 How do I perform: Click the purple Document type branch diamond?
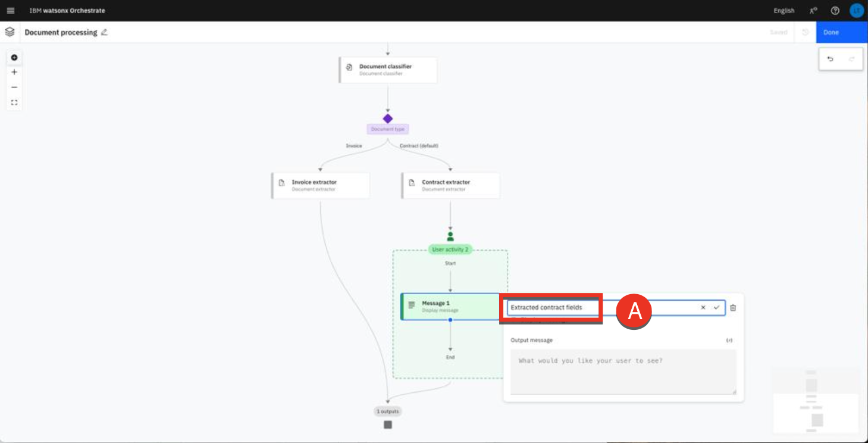pos(388,118)
